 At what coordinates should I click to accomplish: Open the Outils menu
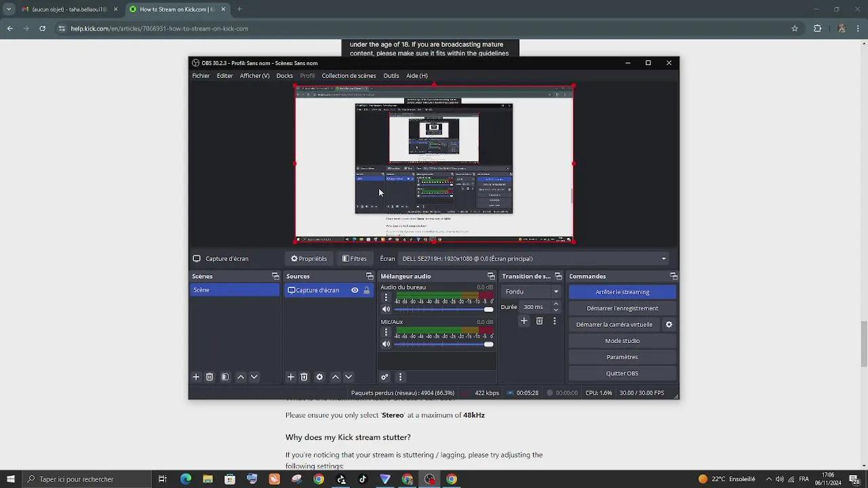point(391,76)
